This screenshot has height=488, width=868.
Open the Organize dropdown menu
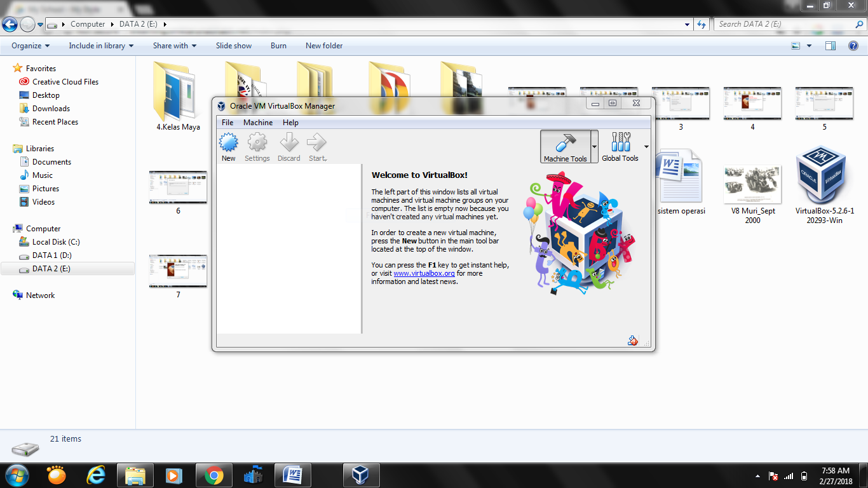point(31,46)
